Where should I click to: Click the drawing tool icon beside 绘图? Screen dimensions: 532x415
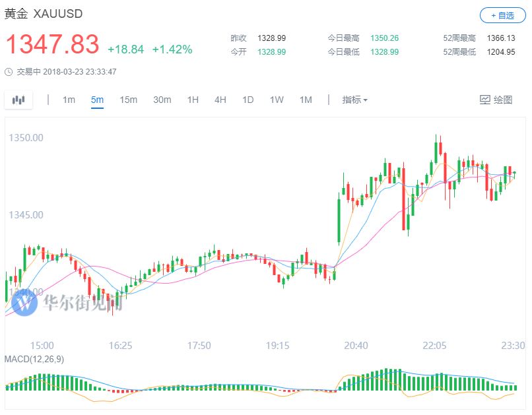pyautogui.click(x=485, y=100)
